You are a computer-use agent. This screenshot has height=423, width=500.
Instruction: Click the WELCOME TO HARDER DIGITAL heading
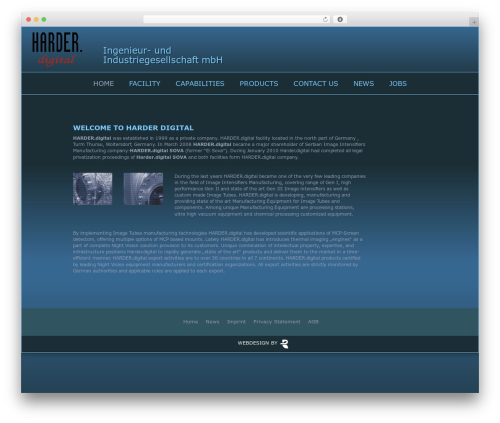[x=133, y=128]
